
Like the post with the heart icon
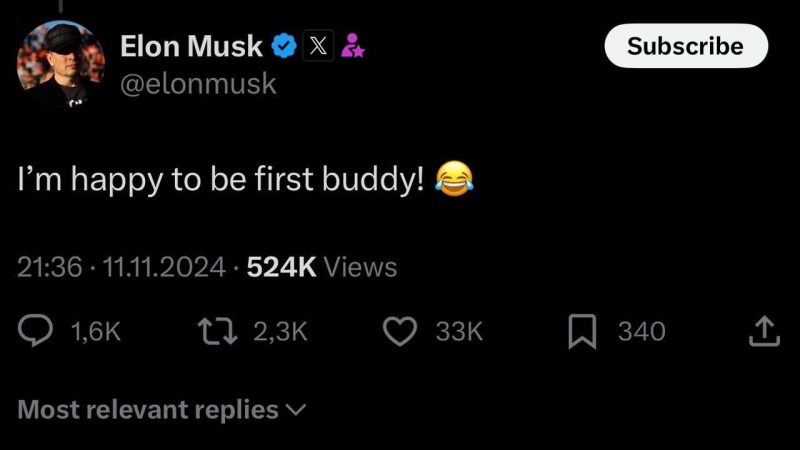pos(400,331)
